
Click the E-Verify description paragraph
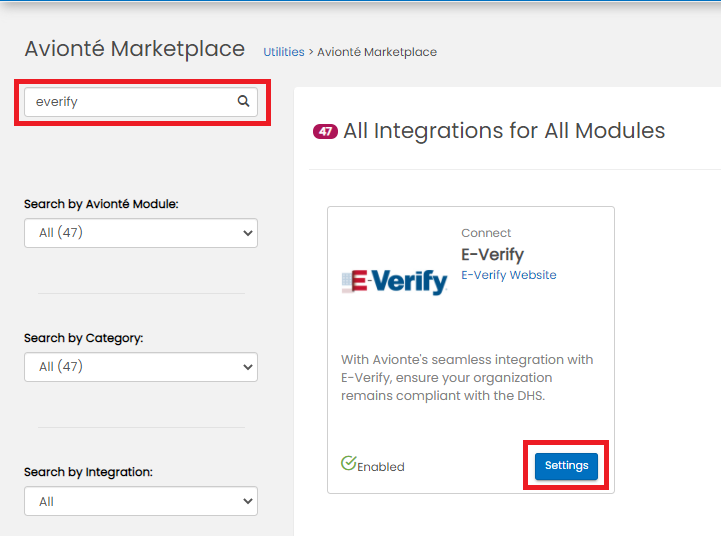(467, 377)
